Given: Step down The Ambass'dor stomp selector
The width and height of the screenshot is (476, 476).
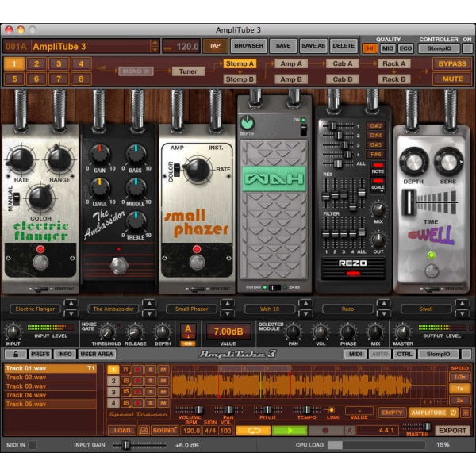Looking at the screenshot, I should (x=149, y=313).
